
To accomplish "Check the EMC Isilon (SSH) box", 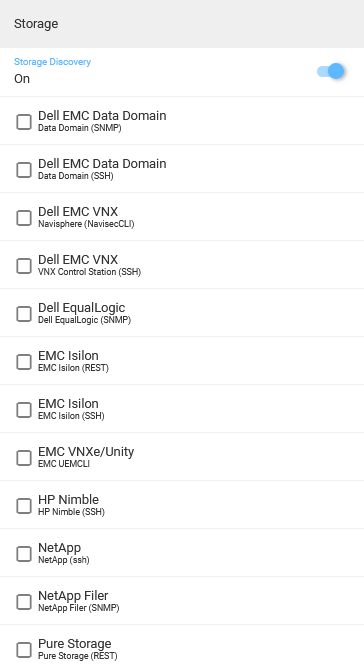I will pos(24,409).
